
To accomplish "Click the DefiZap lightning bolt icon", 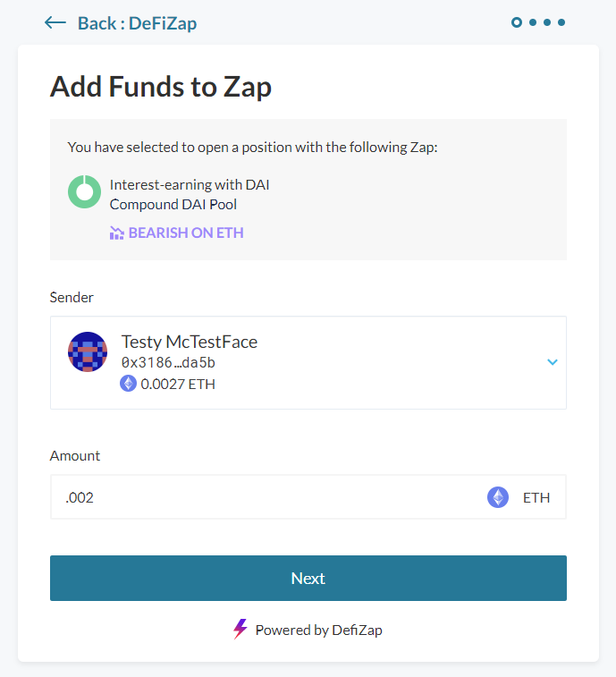I will 240,629.
